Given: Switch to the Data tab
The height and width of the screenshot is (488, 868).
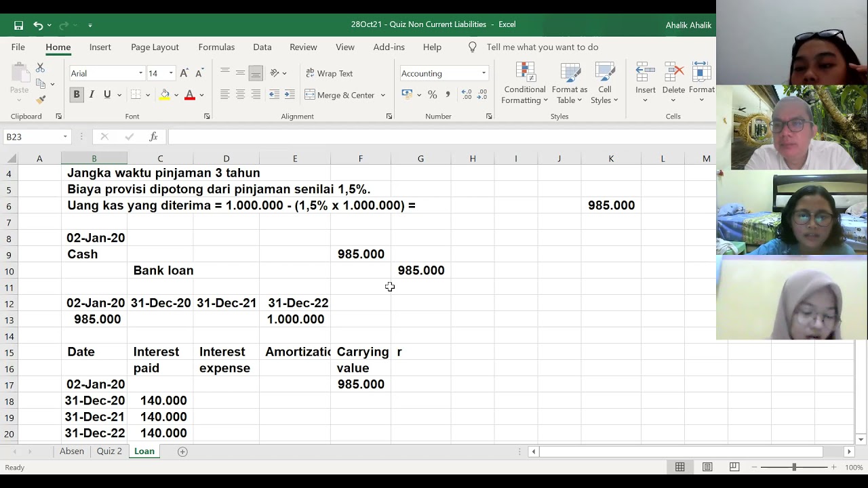Looking at the screenshot, I should coord(262,47).
